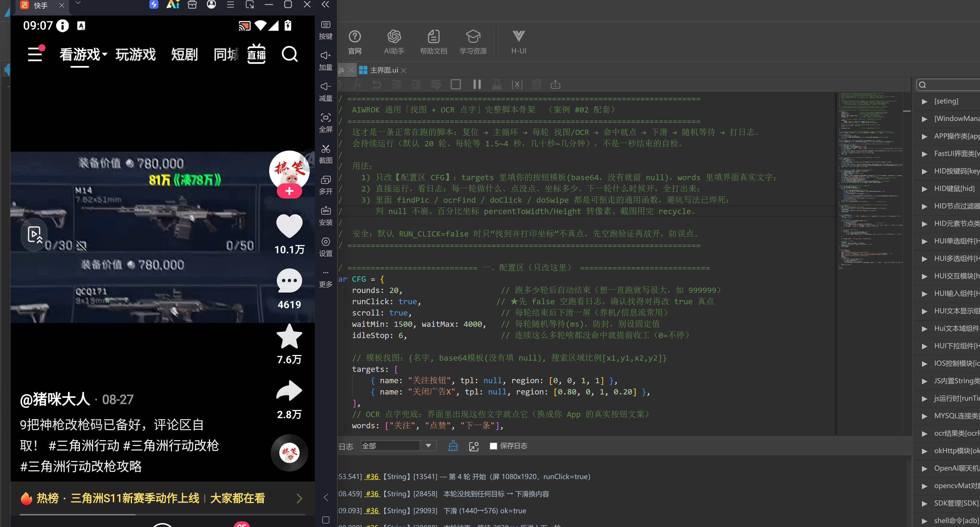The height and width of the screenshot is (527, 980).
Task: Expand the MYSQL连接类 tree node
Action: pyautogui.click(x=924, y=416)
